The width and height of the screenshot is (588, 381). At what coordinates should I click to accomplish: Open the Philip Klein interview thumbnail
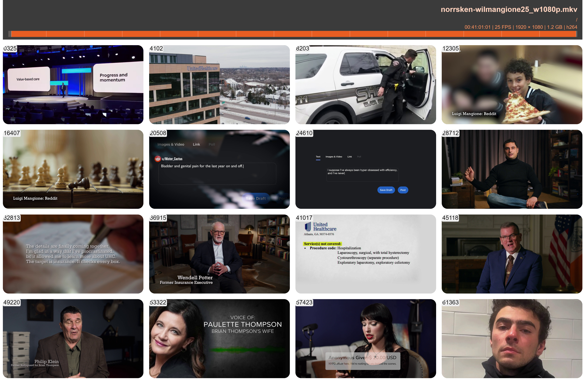coord(73,339)
